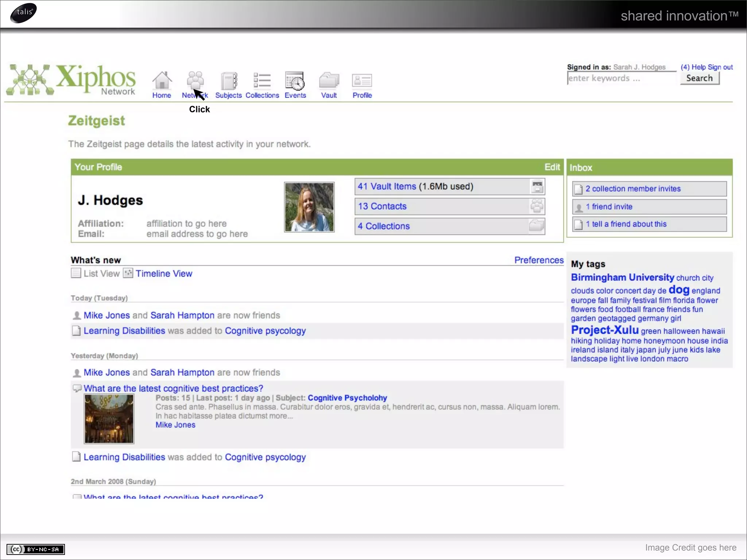
Task: Click document icon beside today's Learning Disabilities entry
Action: (x=76, y=331)
